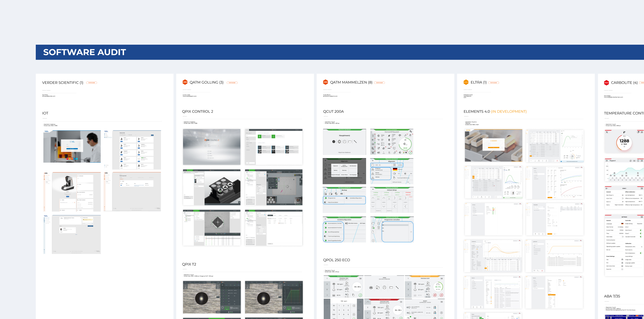
Task: Click the orange tag beside QATM Mammelzen
Action: point(379,83)
